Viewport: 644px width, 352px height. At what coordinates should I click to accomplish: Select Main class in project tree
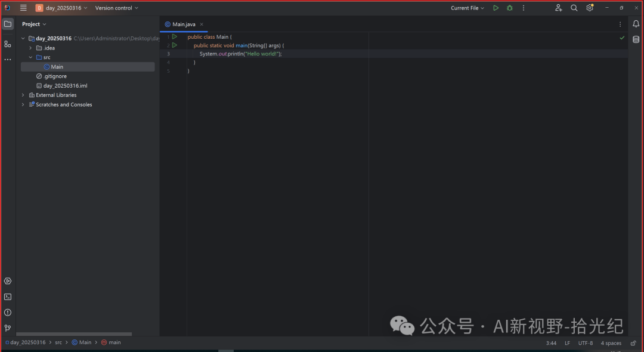(88, 67)
